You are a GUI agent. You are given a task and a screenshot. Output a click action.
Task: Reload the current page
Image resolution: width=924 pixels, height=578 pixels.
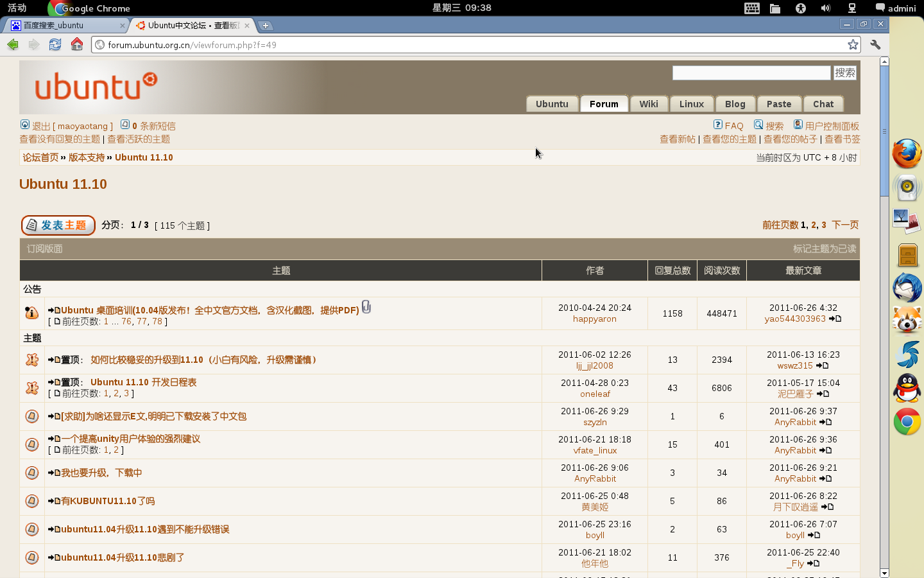55,44
